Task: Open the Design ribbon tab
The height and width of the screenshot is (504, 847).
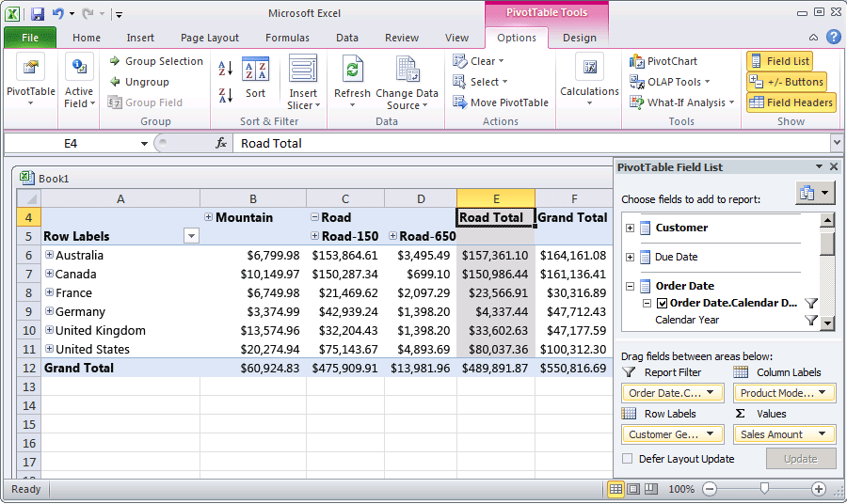Action: (579, 38)
